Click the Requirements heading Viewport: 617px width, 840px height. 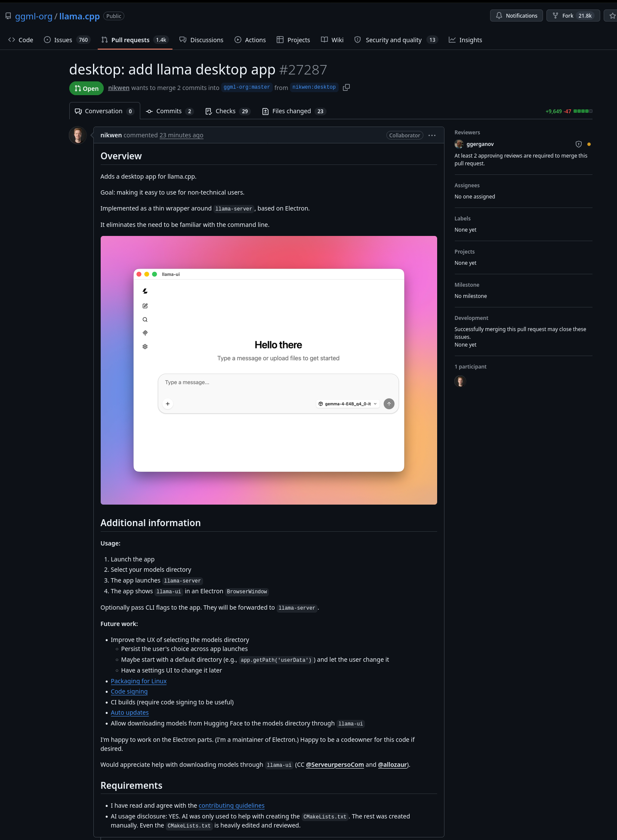pos(132,786)
